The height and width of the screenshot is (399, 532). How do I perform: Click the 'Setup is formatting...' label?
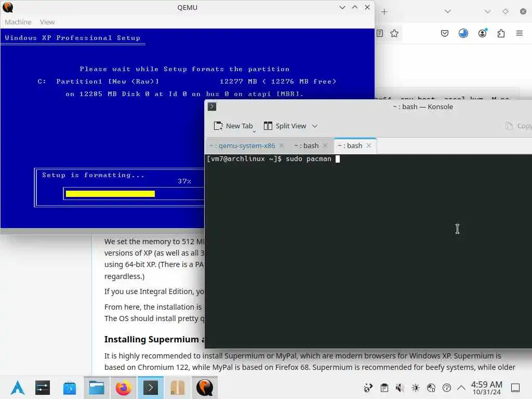pos(94,175)
